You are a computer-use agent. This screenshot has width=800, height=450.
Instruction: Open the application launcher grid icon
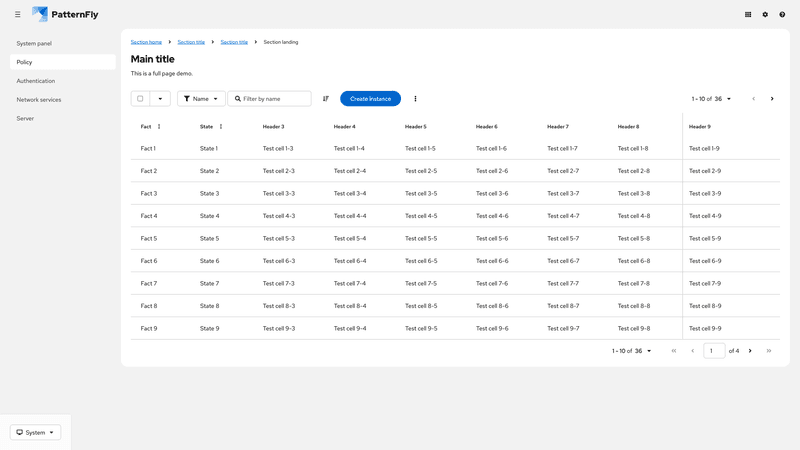point(748,14)
